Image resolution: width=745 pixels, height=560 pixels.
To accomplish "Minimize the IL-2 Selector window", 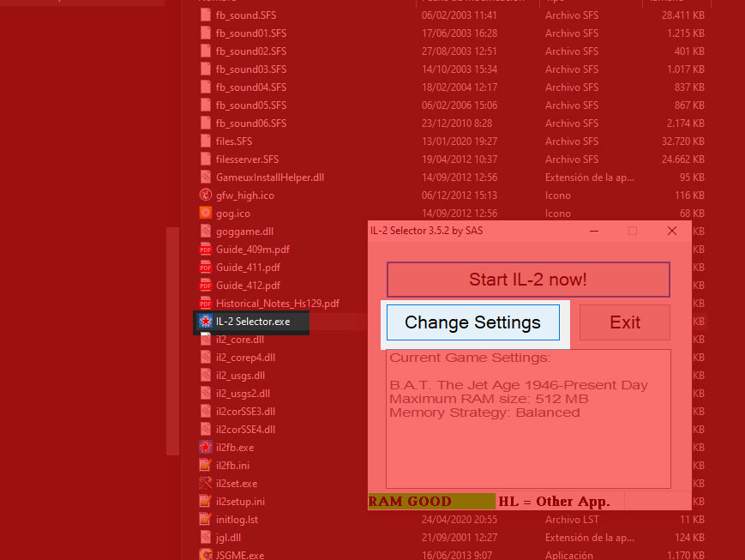I will pos(594,231).
